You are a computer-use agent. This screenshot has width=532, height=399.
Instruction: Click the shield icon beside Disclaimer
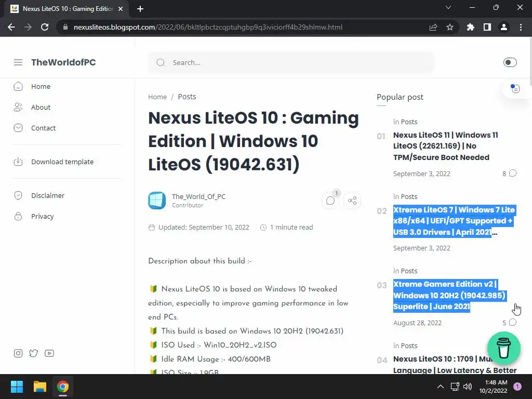(x=18, y=195)
